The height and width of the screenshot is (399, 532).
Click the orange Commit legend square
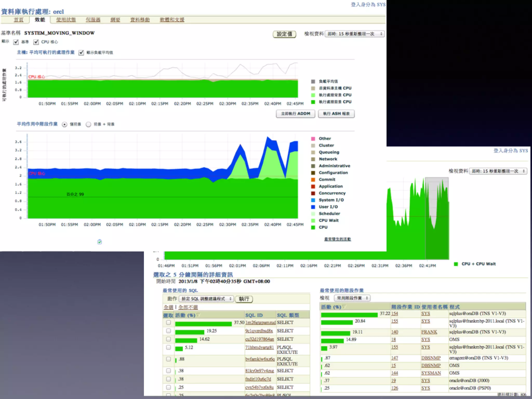[x=313, y=179]
